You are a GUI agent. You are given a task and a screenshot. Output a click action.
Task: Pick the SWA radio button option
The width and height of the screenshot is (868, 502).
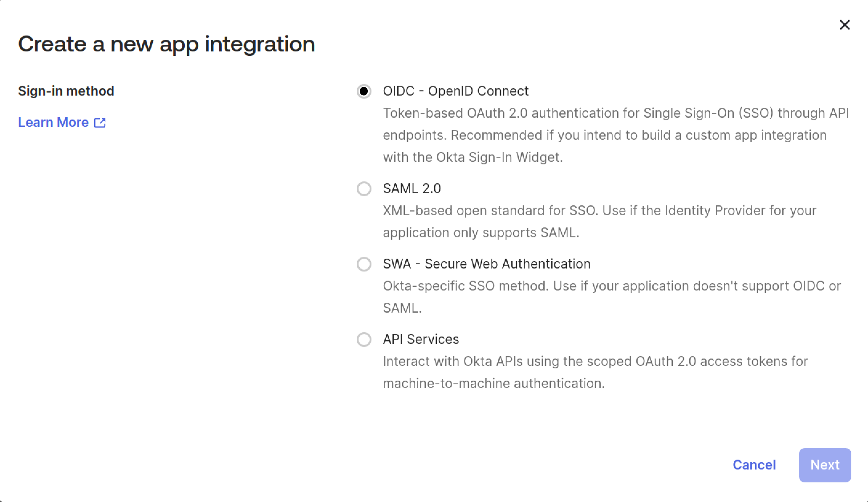tap(364, 264)
